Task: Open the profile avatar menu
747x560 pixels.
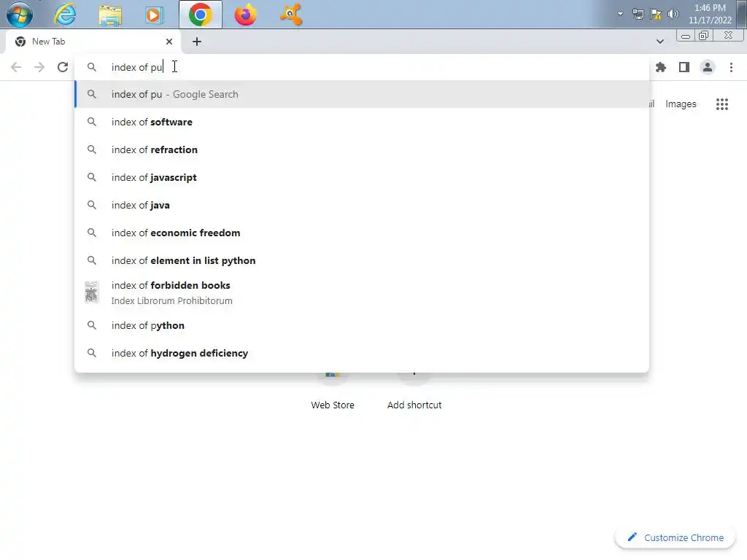Action: point(708,67)
